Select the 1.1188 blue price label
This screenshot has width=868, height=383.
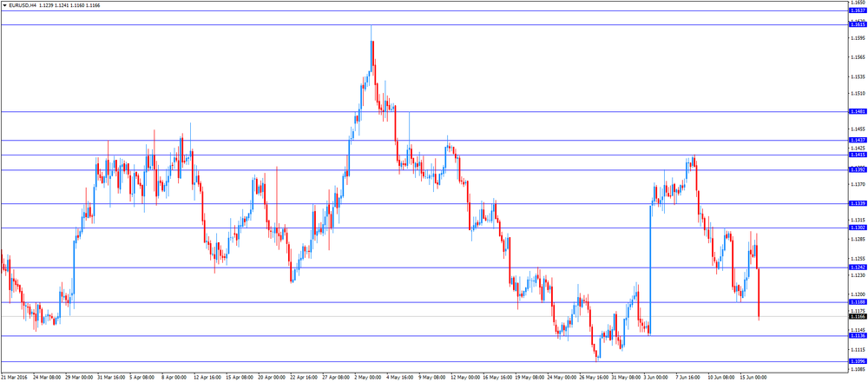coord(858,302)
